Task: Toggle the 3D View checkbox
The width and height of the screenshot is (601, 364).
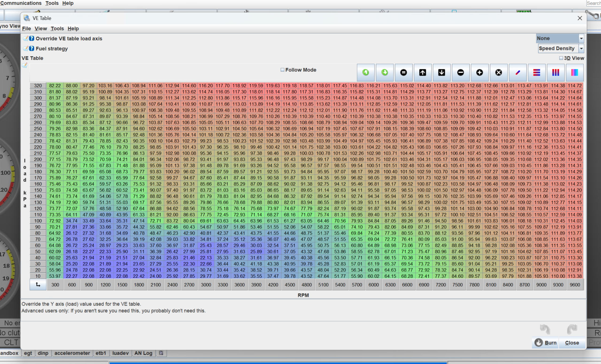Action: coord(562,58)
